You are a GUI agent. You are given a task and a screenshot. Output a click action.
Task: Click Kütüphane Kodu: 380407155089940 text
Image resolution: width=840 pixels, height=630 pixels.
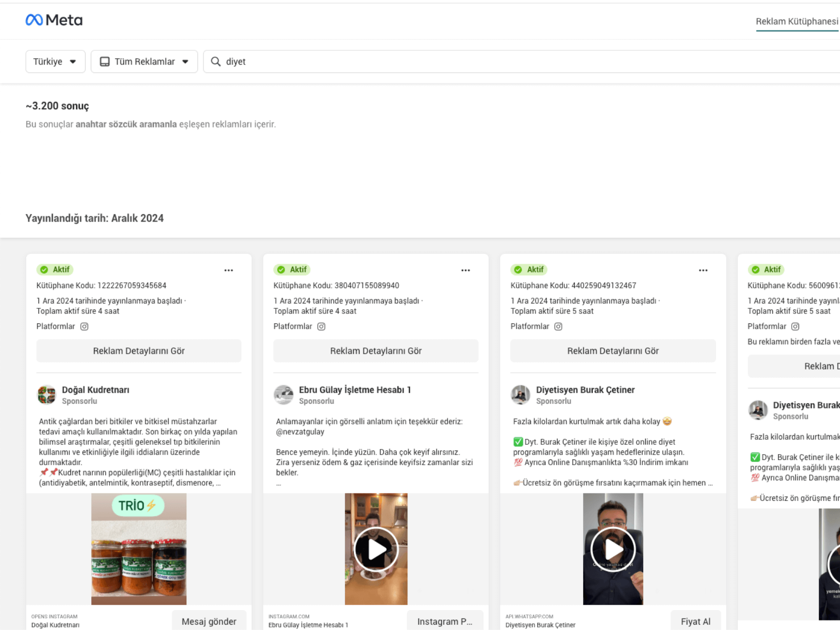[336, 286]
